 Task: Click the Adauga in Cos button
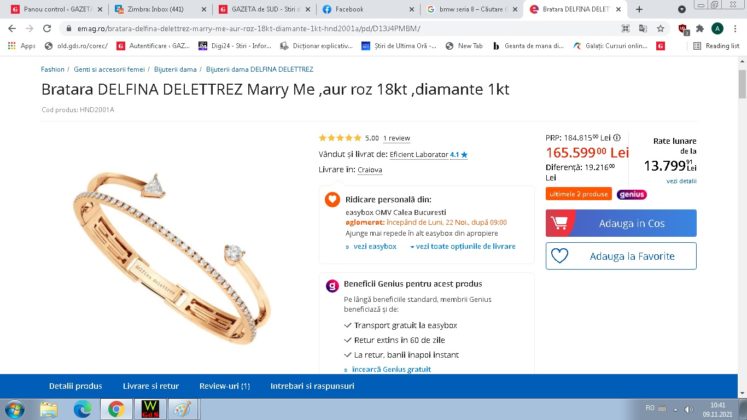coord(621,223)
